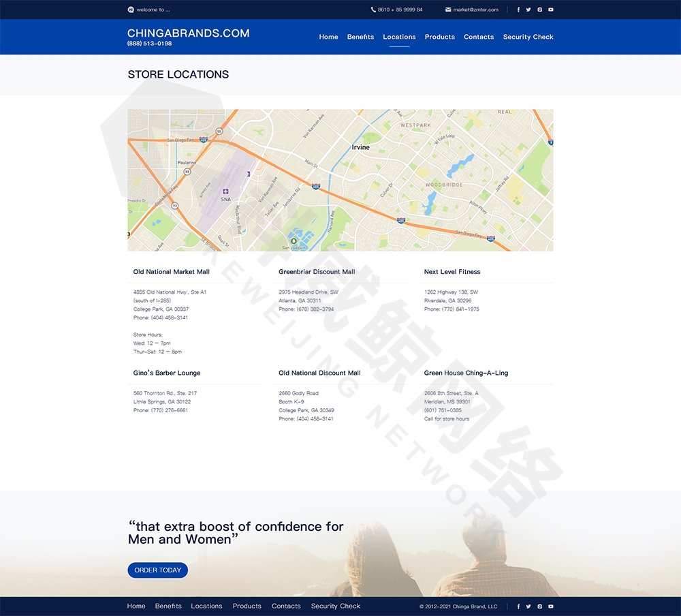
Task: Click the Irvine label on the map
Action: click(x=360, y=147)
